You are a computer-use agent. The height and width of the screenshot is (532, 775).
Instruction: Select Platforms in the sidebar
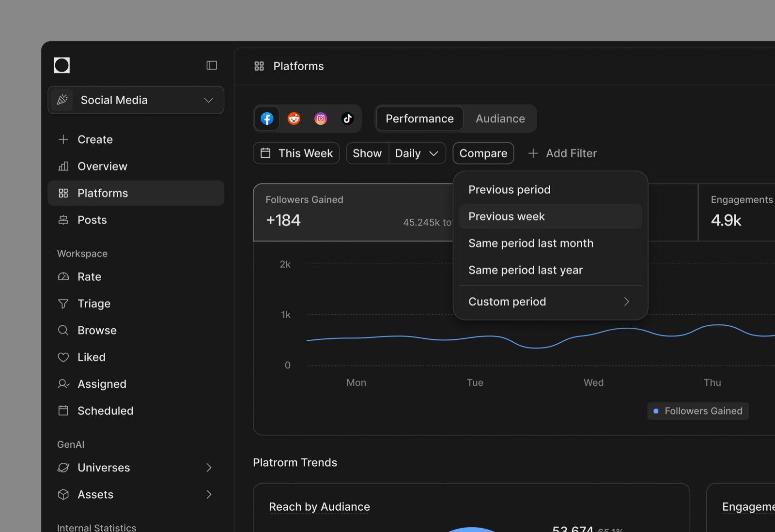pyautogui.click(x=136, y=193)
